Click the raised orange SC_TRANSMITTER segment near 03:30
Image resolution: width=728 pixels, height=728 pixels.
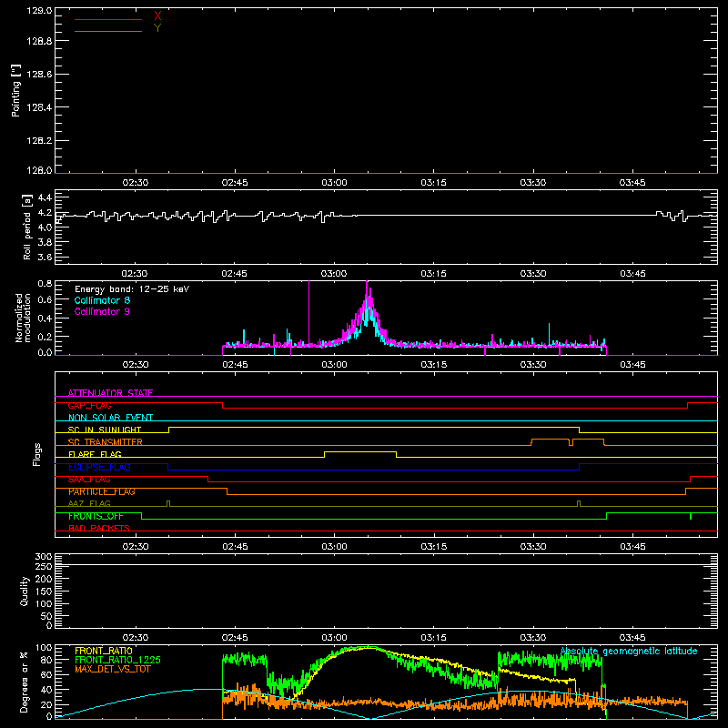(x=551, y=440)
